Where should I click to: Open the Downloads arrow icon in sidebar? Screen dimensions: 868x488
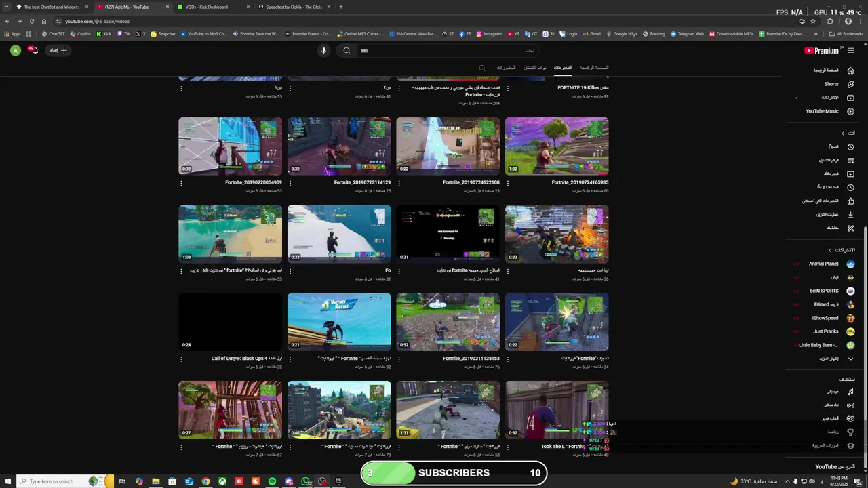point(850,214)
